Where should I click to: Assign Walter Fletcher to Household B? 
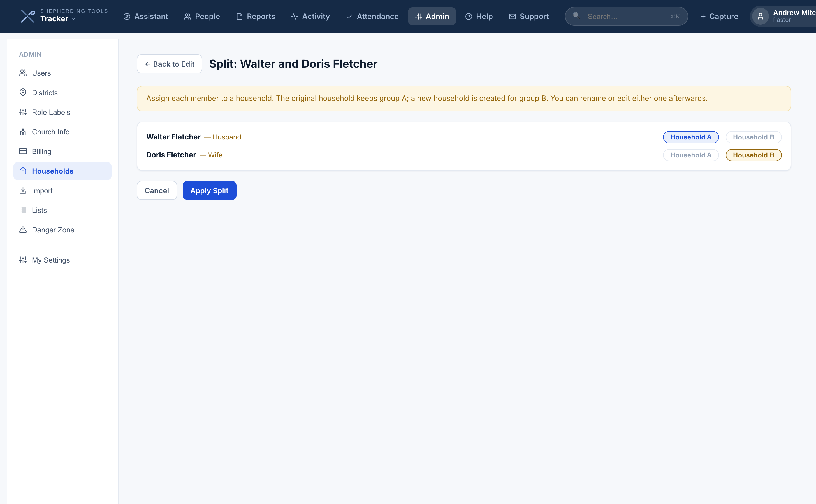pos(754,137)
